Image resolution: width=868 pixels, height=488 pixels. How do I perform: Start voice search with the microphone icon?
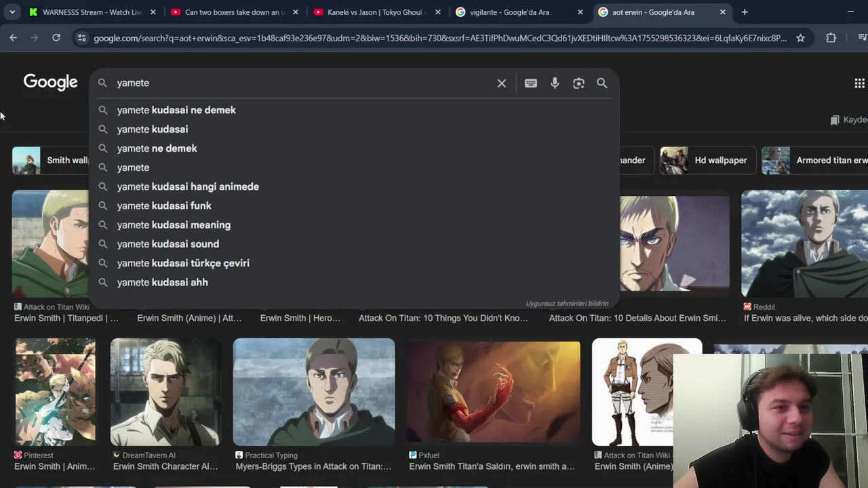[555, 83]
